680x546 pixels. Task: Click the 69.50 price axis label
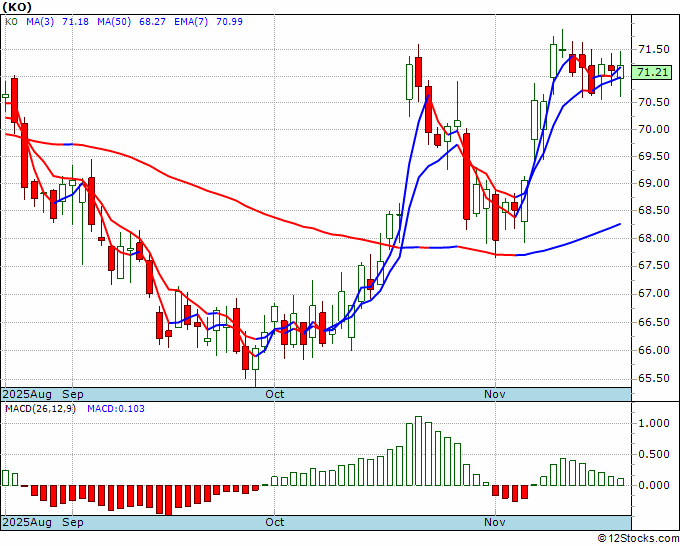pos(653,156)
